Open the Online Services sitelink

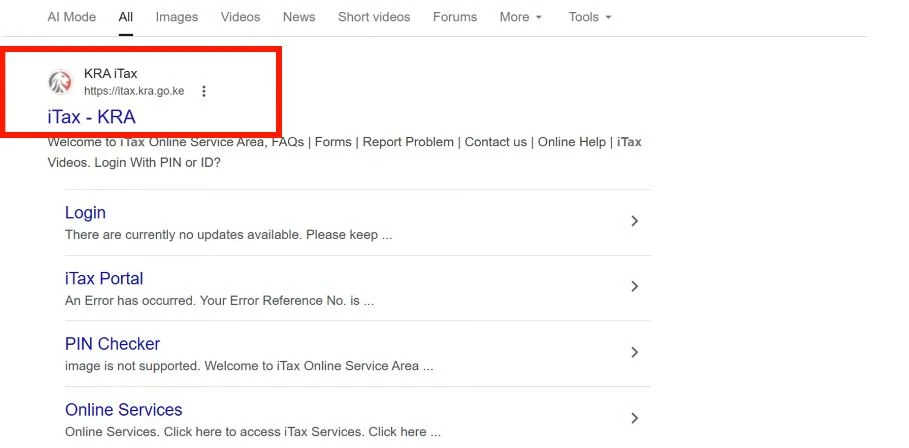[123, 410]
